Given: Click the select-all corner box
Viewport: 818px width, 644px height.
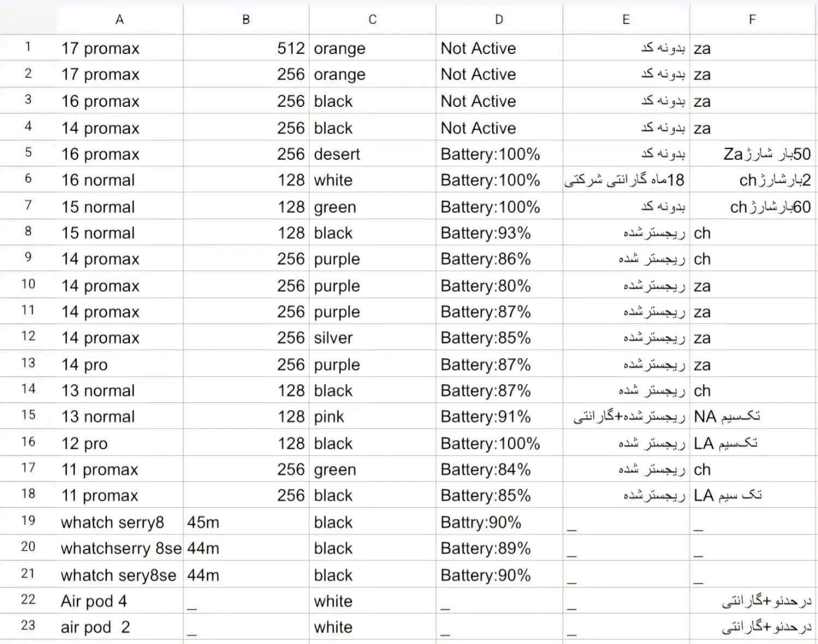Looking at the screenshot, I should (28, 20).
